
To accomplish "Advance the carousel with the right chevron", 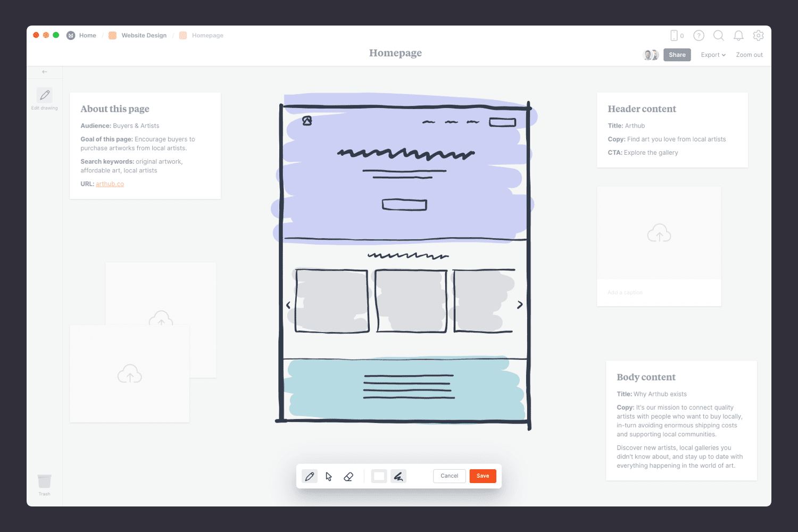I will coord(520,304).
